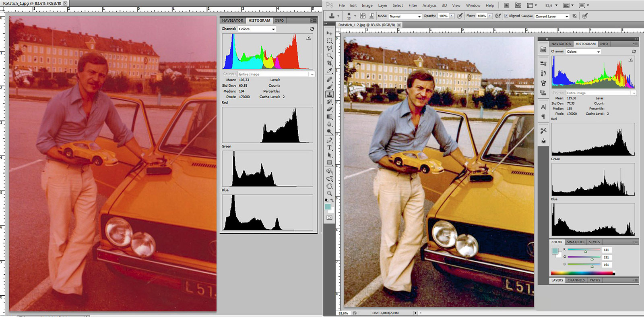This screenshot has height=317, width=644.
Task: Click the foreground color swatch in Color panel
Action: (x=555, y=251)
